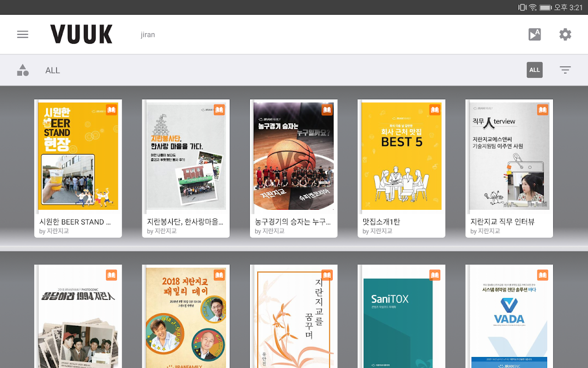The image size is (588, 368).
Task: Tap the Wi-Fi status icon
Action: (x=533, y=7)
